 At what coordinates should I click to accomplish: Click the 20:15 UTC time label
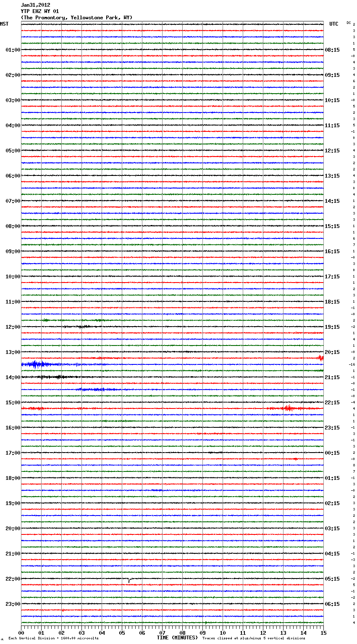pos(332,352)
